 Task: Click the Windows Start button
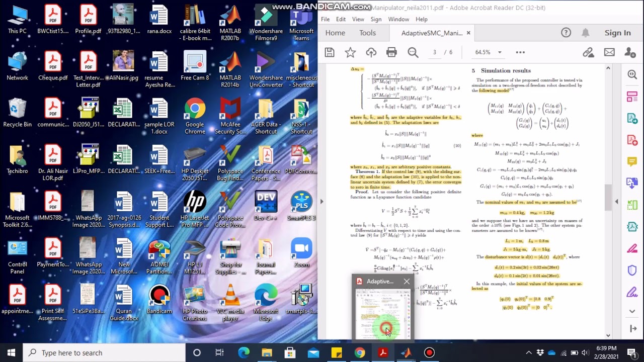coord(11,352)
